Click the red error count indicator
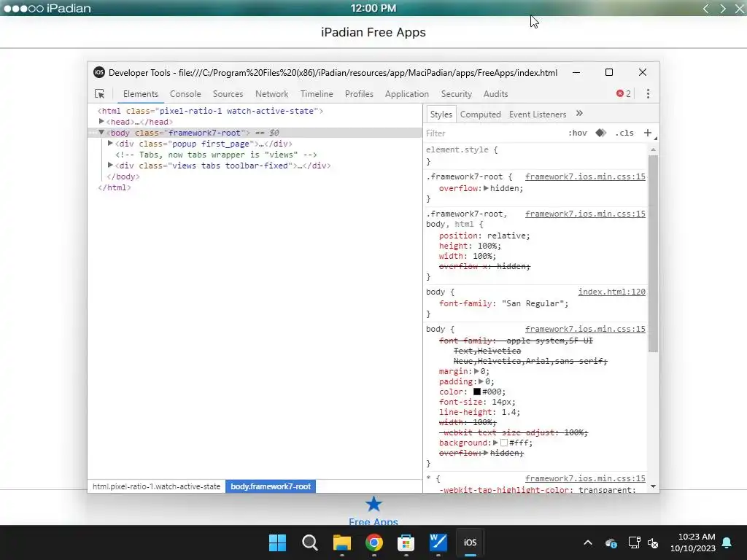 tap(624, 94)
